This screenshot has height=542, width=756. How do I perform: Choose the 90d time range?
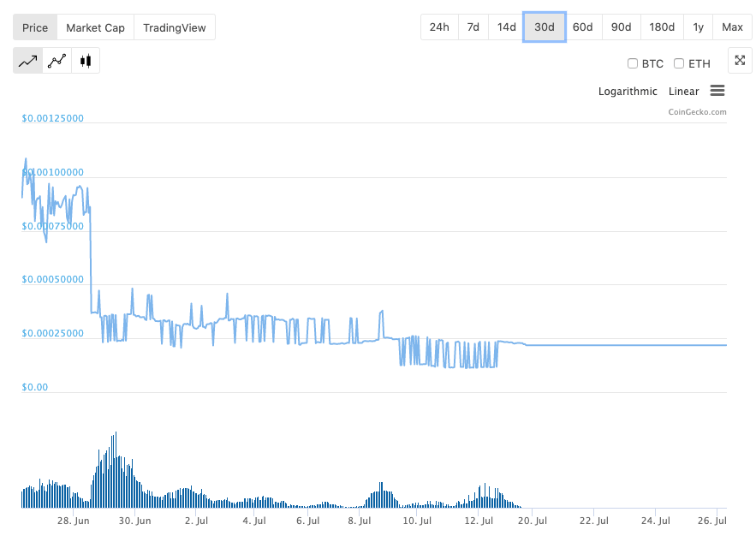coord(621,27)
